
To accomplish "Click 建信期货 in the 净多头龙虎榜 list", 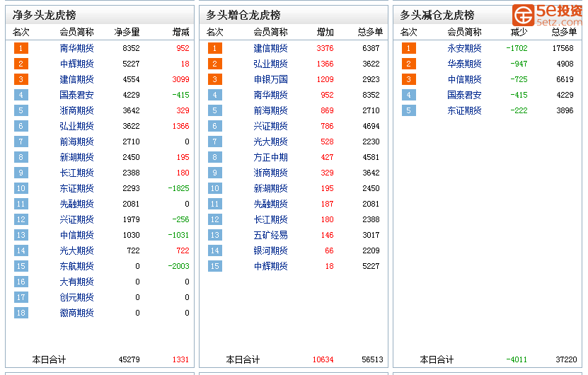I will point(77,79).
